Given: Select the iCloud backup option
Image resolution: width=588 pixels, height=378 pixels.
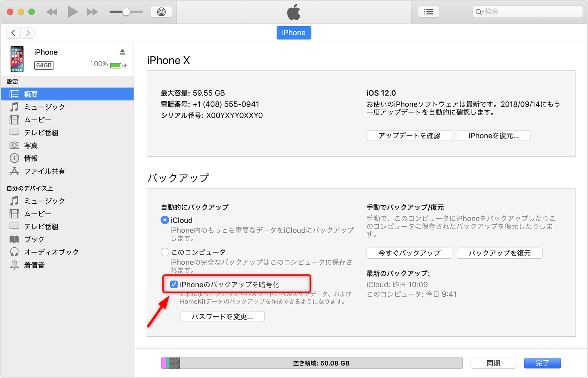Looking at the screenshot, I should click(165, 220).
